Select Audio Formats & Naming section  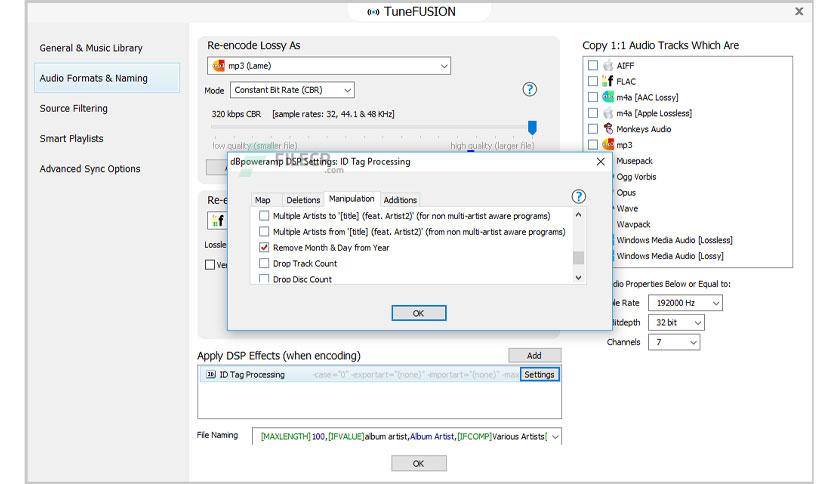[x=107, y=78]
